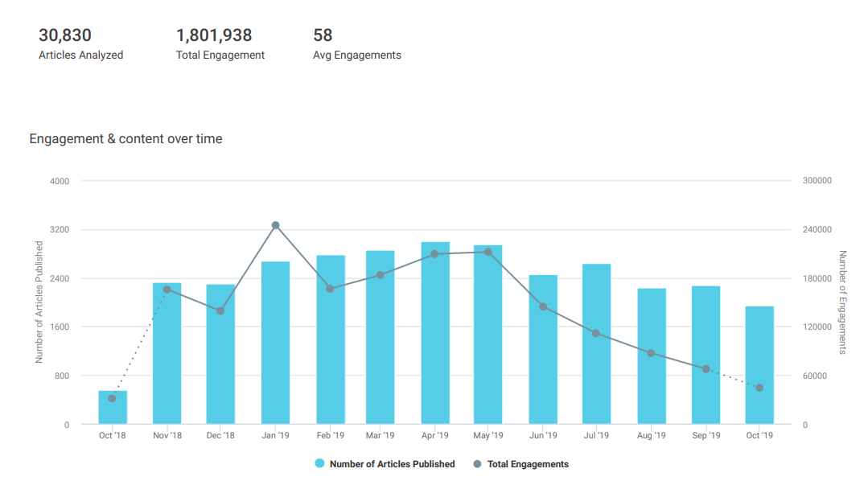Click the 30,830 Articles Analyzed stat

[x=65, y=35]
